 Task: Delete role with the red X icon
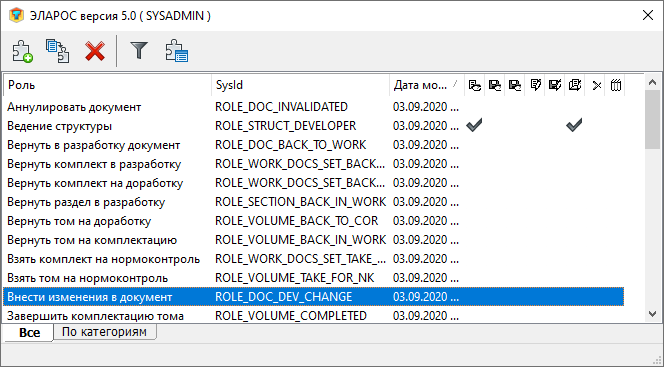click(95, 51)
